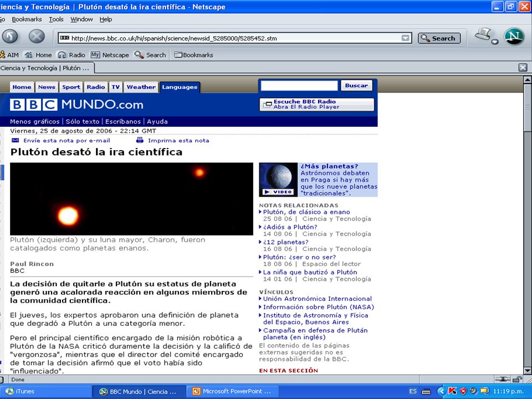
Task: Click the page scrollbar up arrow
Action: (x=527, y=80)
